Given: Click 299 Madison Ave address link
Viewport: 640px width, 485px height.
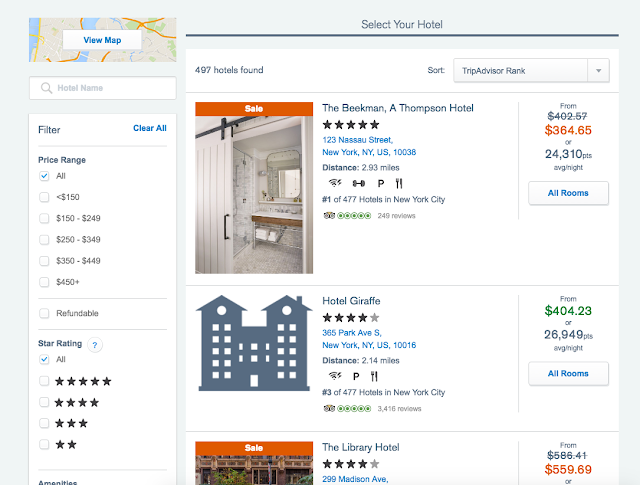Looking at the screenshot, I should [x=355, y=479].
